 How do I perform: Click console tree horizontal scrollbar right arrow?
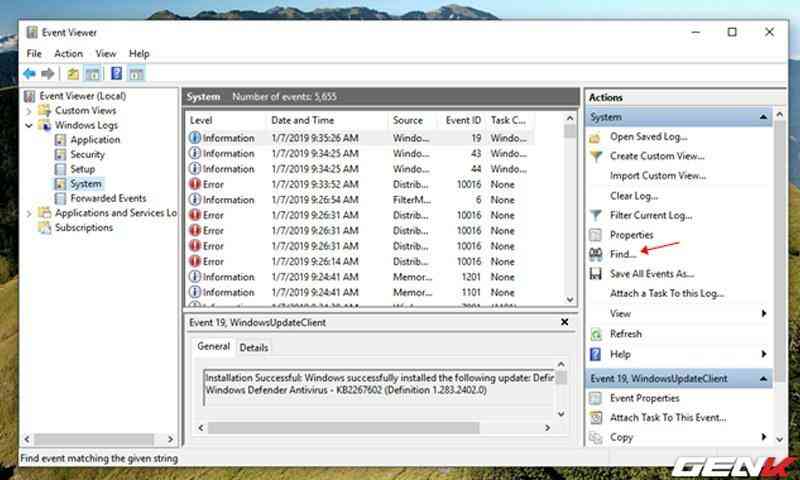(170, 439)
